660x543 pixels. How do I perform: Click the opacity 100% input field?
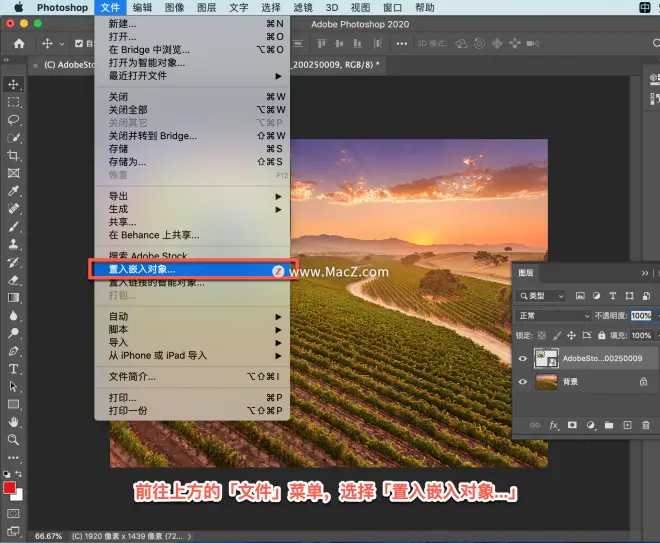point(641,316)
